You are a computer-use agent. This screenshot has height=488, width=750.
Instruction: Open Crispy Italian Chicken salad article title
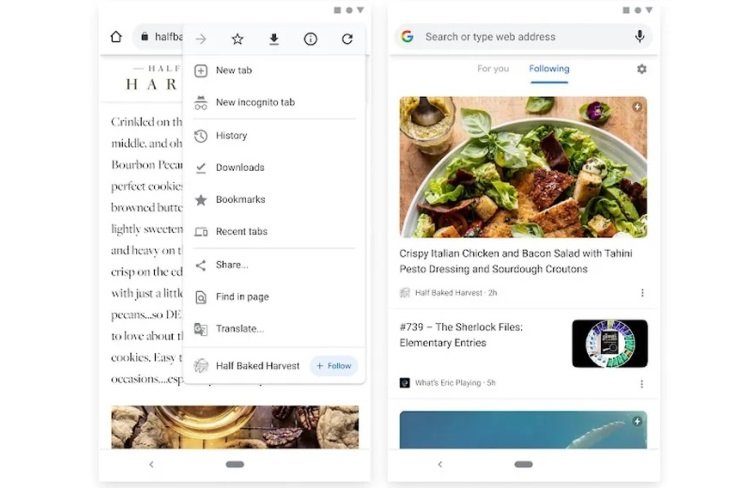click(x=516, y=261)
